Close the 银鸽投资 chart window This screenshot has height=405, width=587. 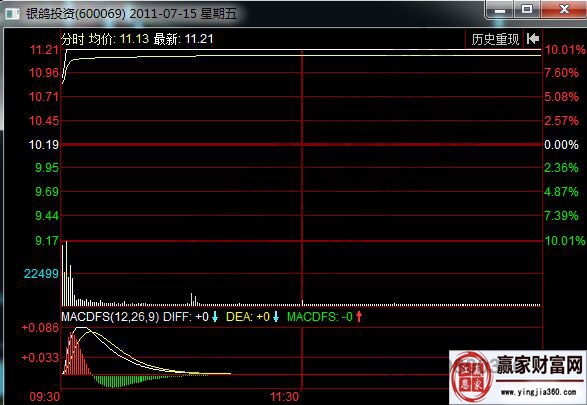tap(563, 9)
